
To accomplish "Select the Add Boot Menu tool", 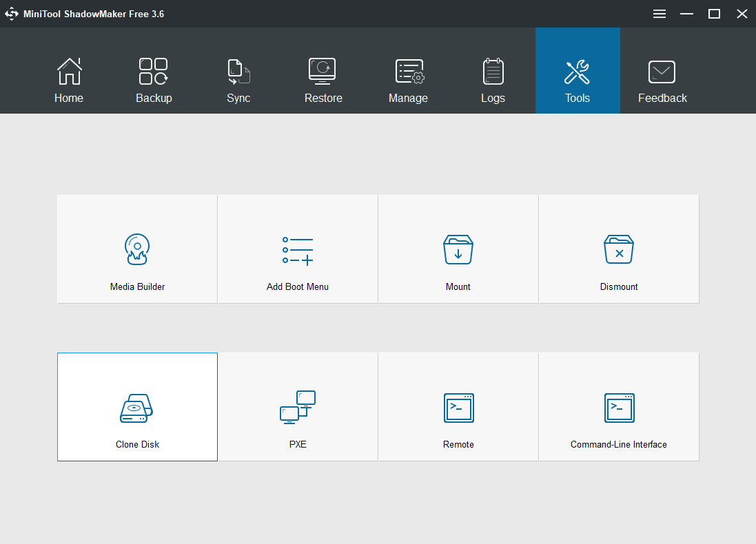I will 297,249.
